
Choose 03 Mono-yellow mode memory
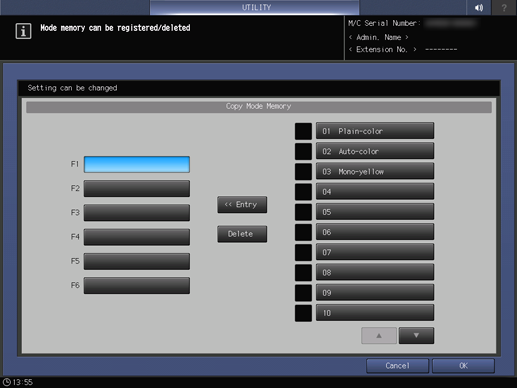click(x=375, y=172)
